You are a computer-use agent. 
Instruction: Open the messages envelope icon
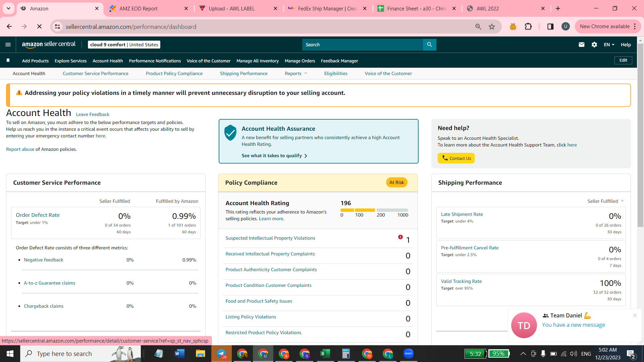click(582, 45)
